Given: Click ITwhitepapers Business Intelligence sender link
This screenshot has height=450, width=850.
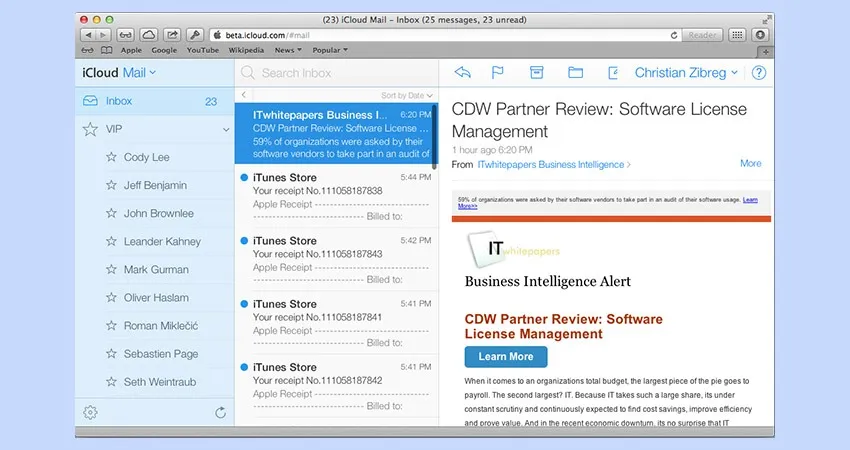Looking at the screenshot, I should 551,164.
